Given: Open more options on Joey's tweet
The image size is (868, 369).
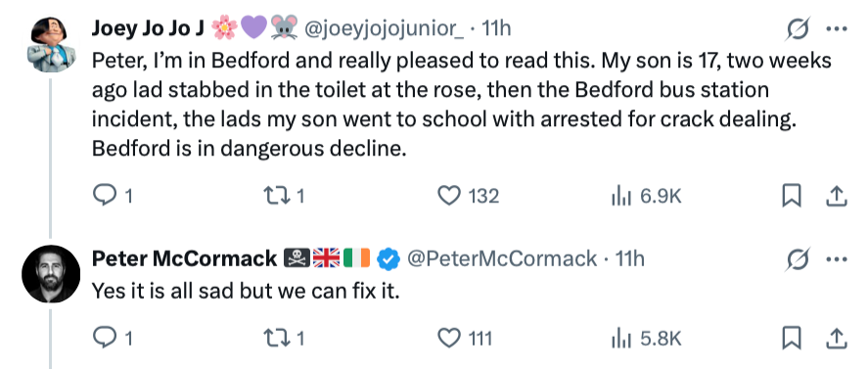Looking at the screenshot, I should [837, 29].
